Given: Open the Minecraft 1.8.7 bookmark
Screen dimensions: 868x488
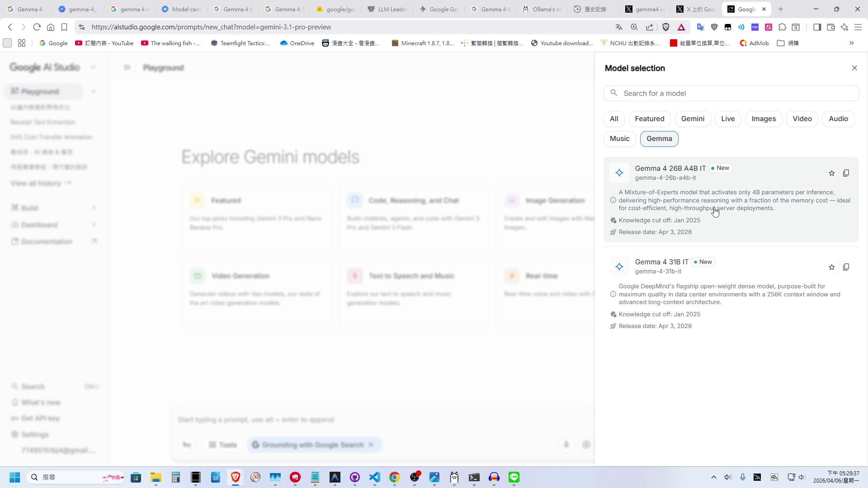Looking at the screenshot, I should (423, 43).
